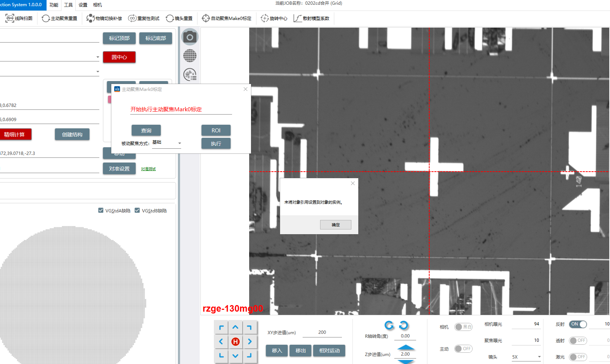Screen dimensions: 610x364
Task: Toggle the 主动 OFF switch
Action: pyautogui.click(x=463, y=349)
